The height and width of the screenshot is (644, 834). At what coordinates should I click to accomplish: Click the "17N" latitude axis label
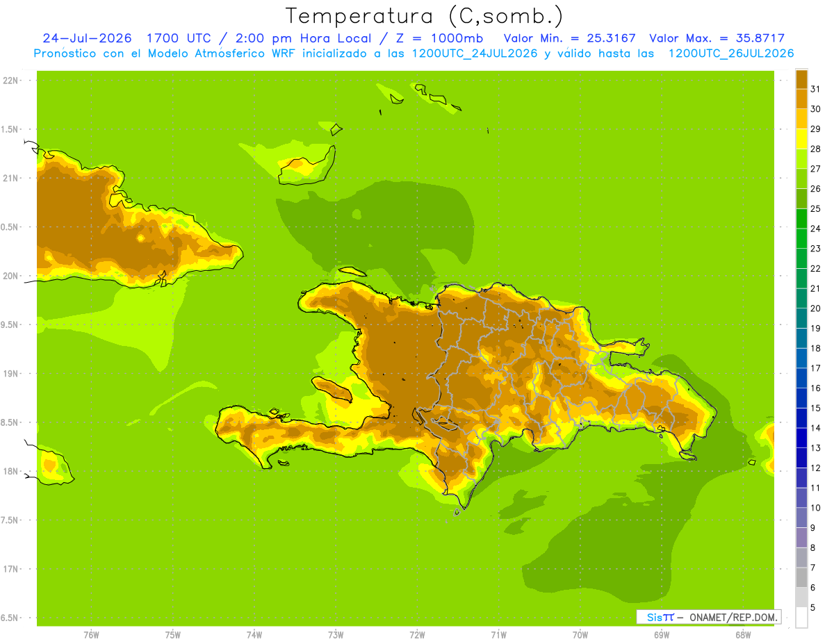pyautogui.click(x=10, y=569)
